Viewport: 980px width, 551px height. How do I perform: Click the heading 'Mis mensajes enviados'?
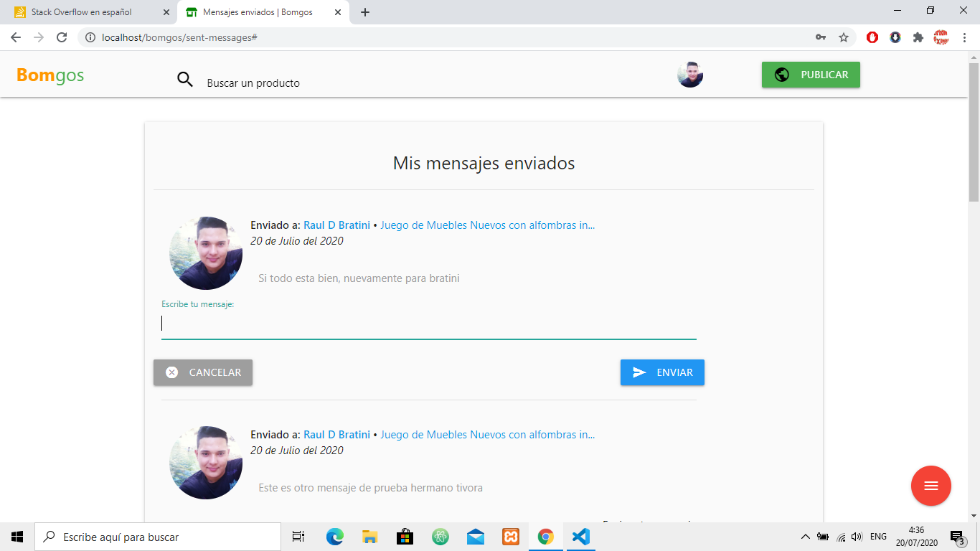click(484, 164)
